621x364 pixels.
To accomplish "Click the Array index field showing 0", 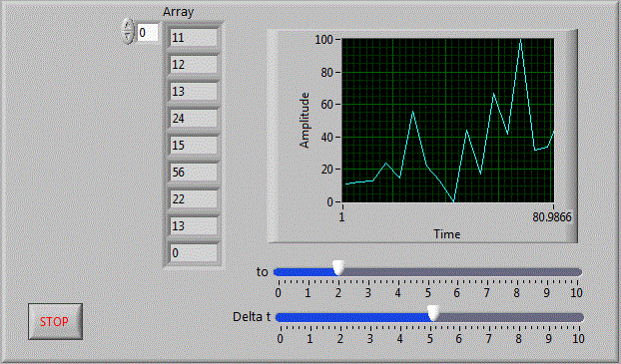I will (x=148, y=33).
